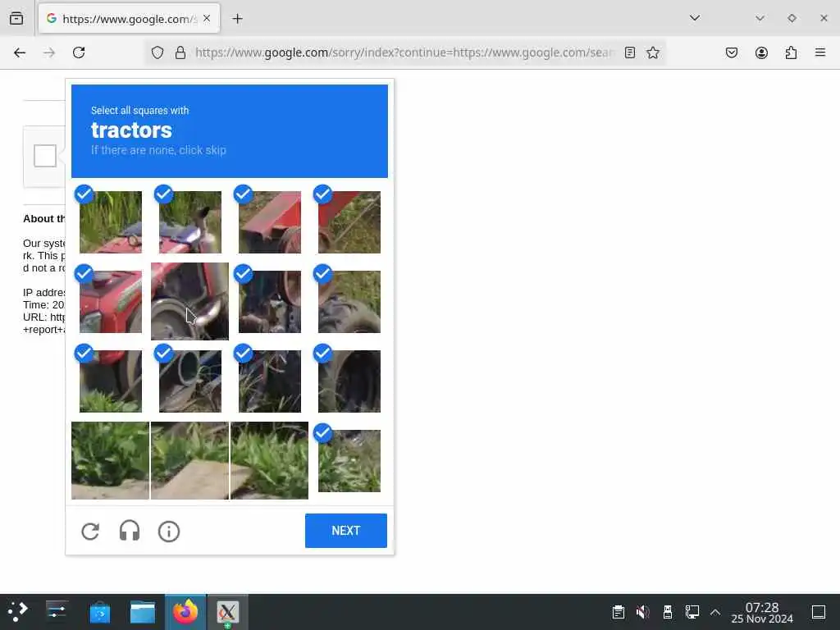Open the captcha help info icon

(x=169, y=532)
